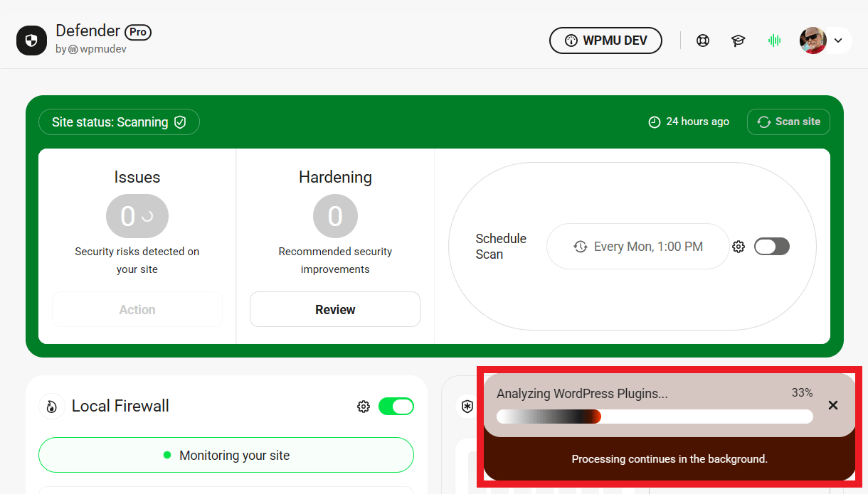Click the disabled Action button
The width and height of the screenshot is (868, 494).
coord(137,309)
